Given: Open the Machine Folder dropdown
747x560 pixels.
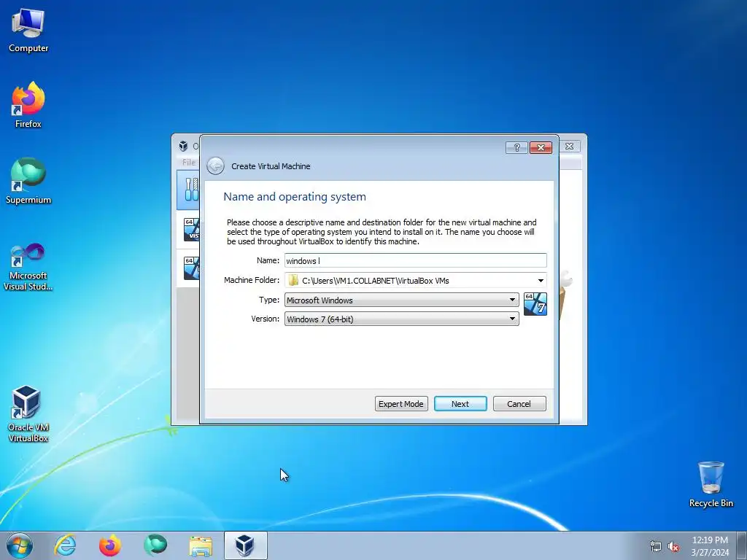Looking at the screenshot, I should click(x=541, y=281).
